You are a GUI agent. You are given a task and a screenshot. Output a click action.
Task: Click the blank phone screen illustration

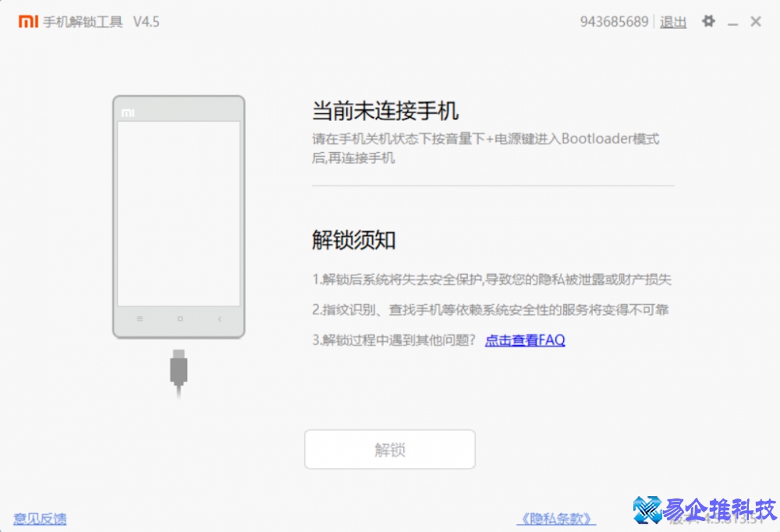(x=179, y=215)
